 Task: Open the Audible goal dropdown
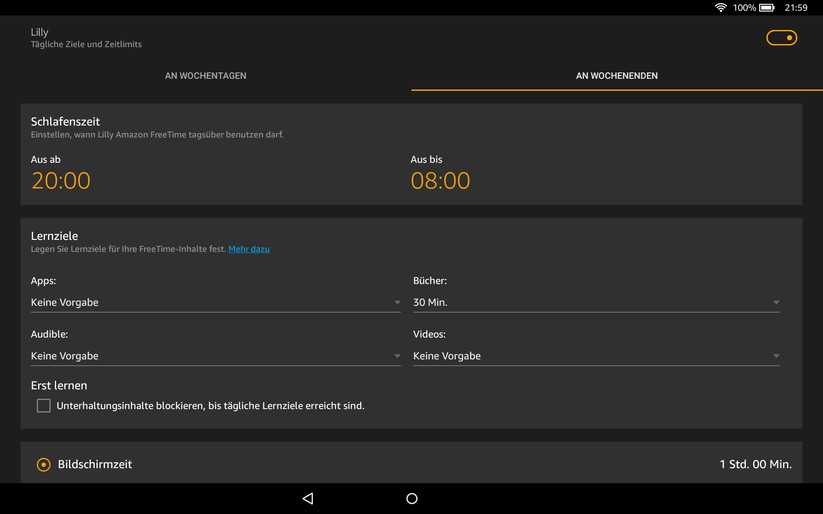215,356
